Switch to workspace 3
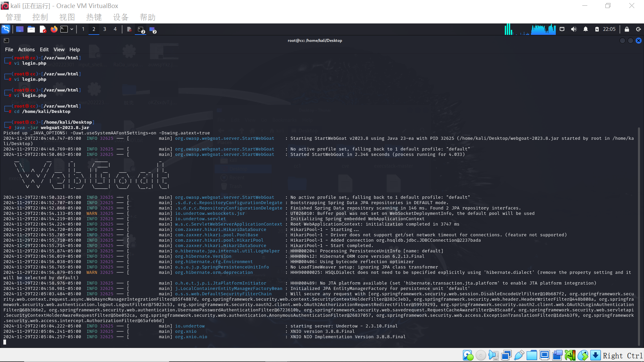This screenshot has width=644, height=362. 105,29
